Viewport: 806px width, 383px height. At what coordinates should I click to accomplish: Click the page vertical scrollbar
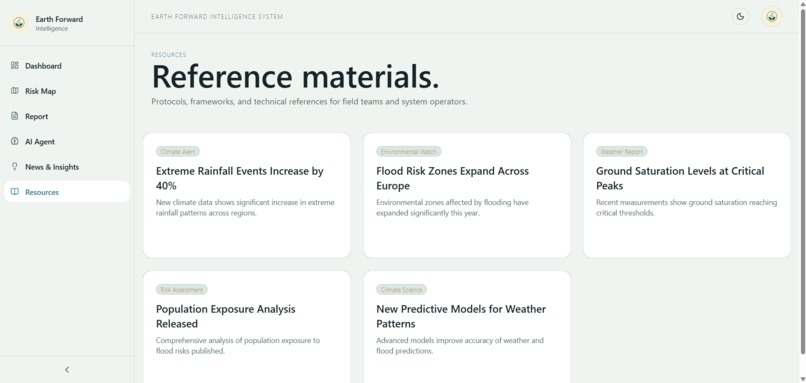point(802,180)
